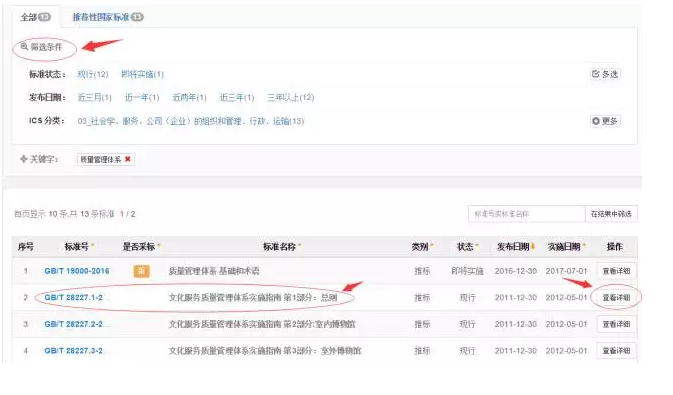
Task: Click the orange 采 badge icon
Action: 142,271
